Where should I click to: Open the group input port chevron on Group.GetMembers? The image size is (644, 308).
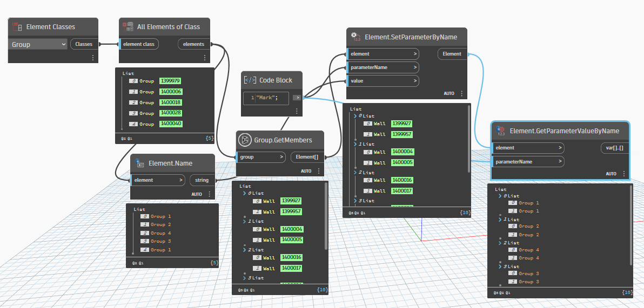282,158
